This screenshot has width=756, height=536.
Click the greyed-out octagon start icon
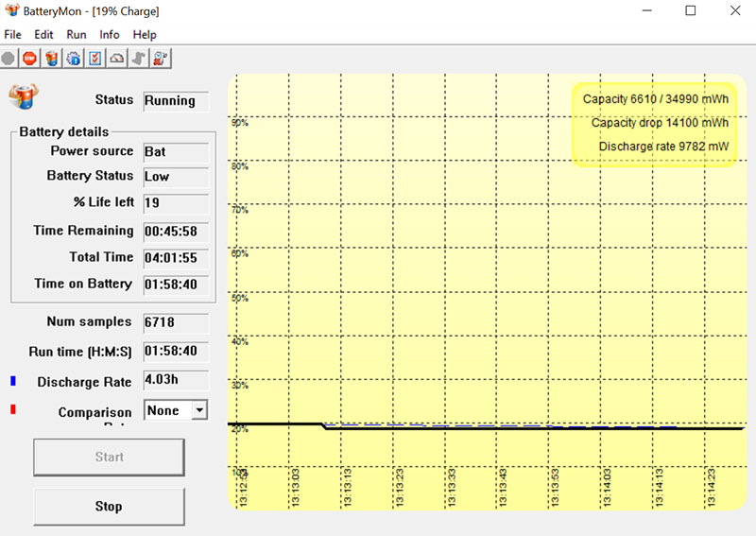[9, 59]
